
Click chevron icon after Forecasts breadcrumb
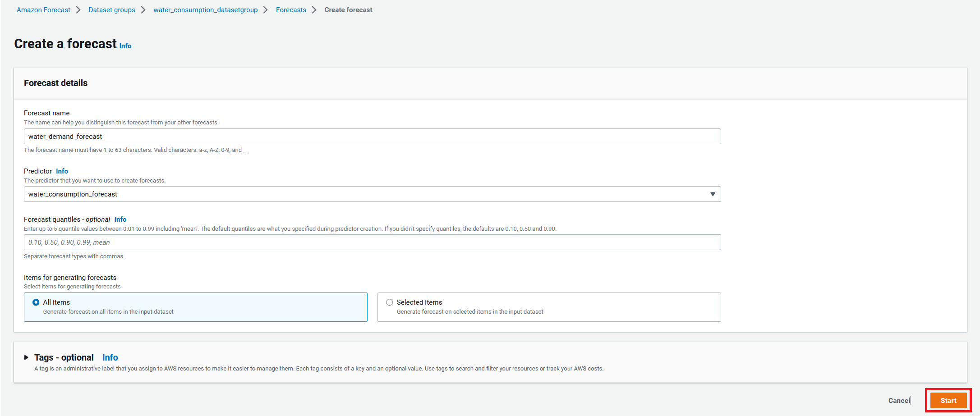pos(314,10)
